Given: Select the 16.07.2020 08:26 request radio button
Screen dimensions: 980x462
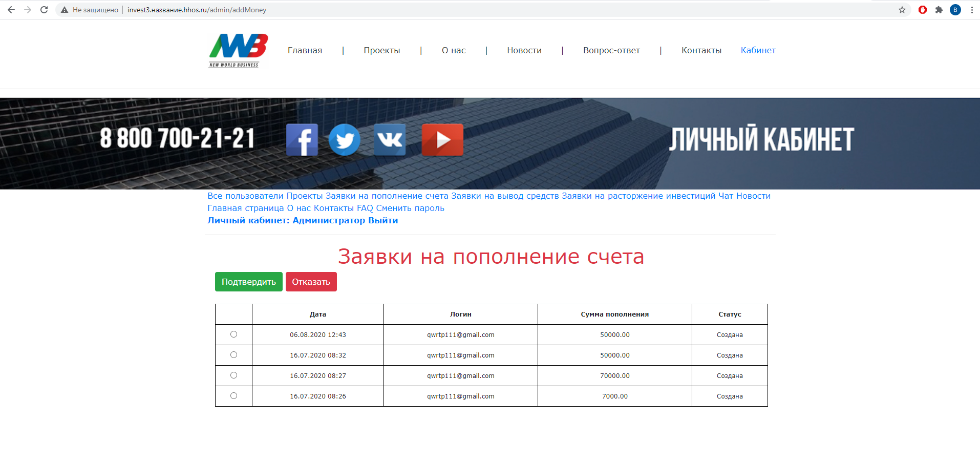Looking at the screenshot, I should tap(233, 396).
